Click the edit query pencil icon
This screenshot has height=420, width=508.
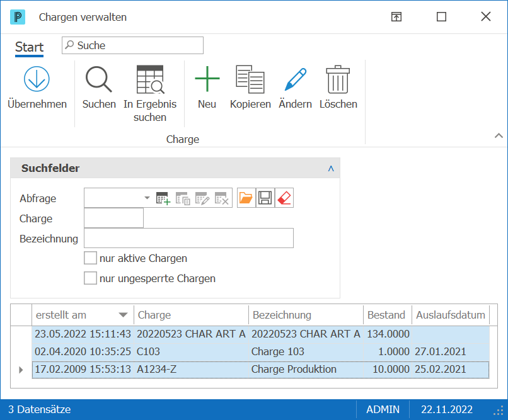(x=202, y=198)
